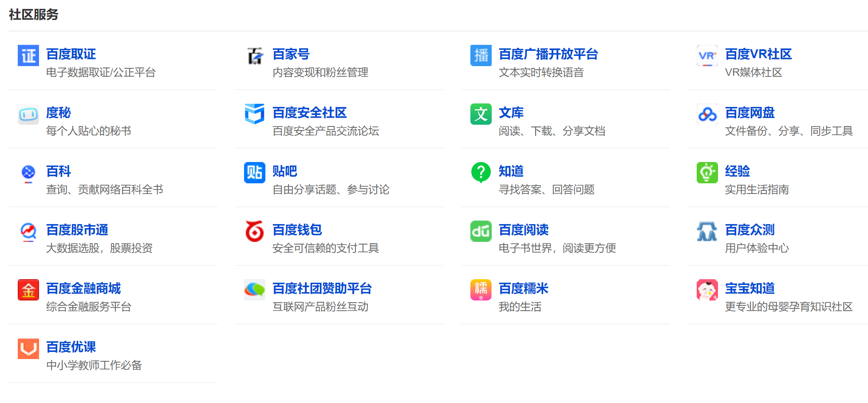Image resolution: width=868 pixels, height=403 pixels.
Task: Open 百度金融商城 link
Action: click(x=83, y=288)
